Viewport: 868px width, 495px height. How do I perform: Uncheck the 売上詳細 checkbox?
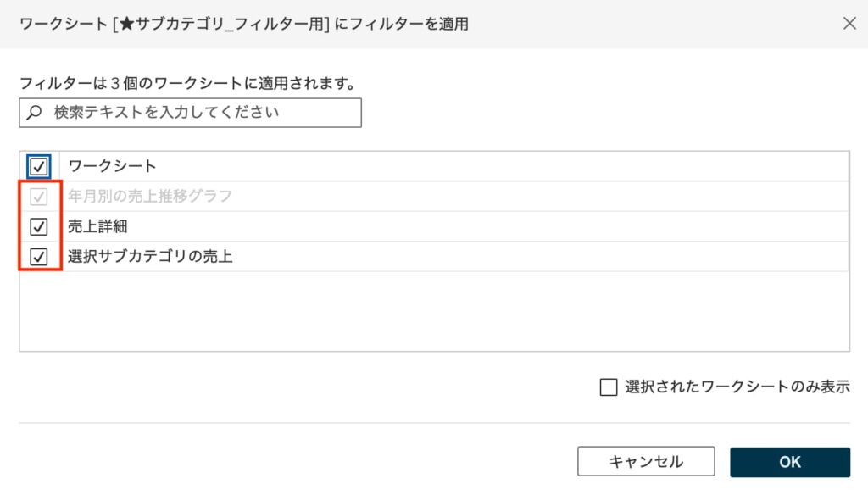(39, 226)
